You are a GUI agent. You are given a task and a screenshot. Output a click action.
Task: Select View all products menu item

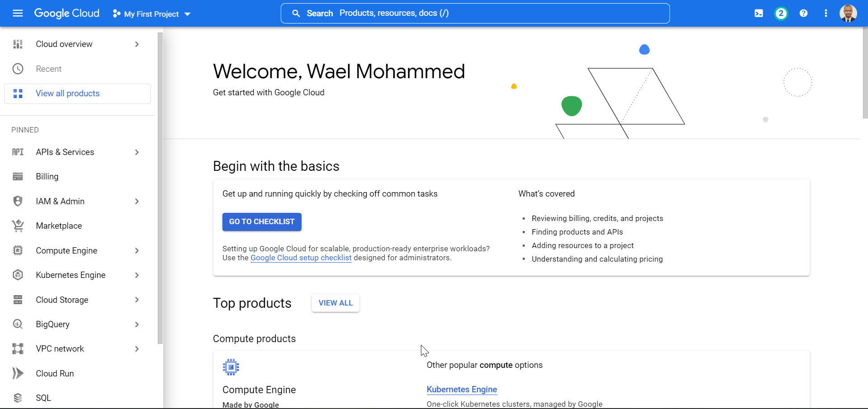coord(67,94)
